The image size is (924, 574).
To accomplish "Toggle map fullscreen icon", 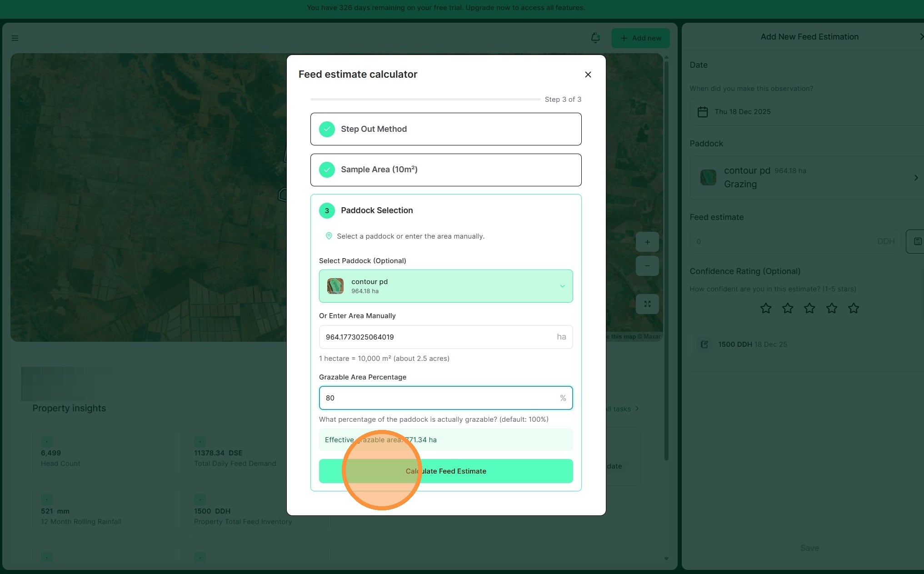I will click(647, 304).
